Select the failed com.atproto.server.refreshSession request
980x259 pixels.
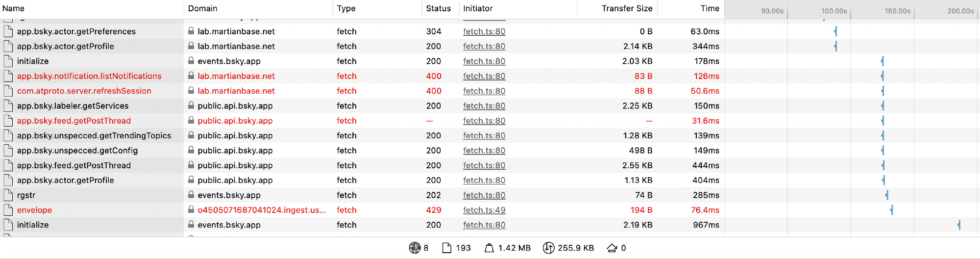tap(84, 91)
